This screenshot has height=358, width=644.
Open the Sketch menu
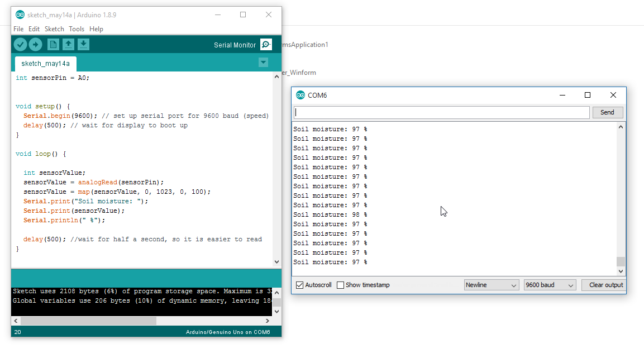point(54,28)
